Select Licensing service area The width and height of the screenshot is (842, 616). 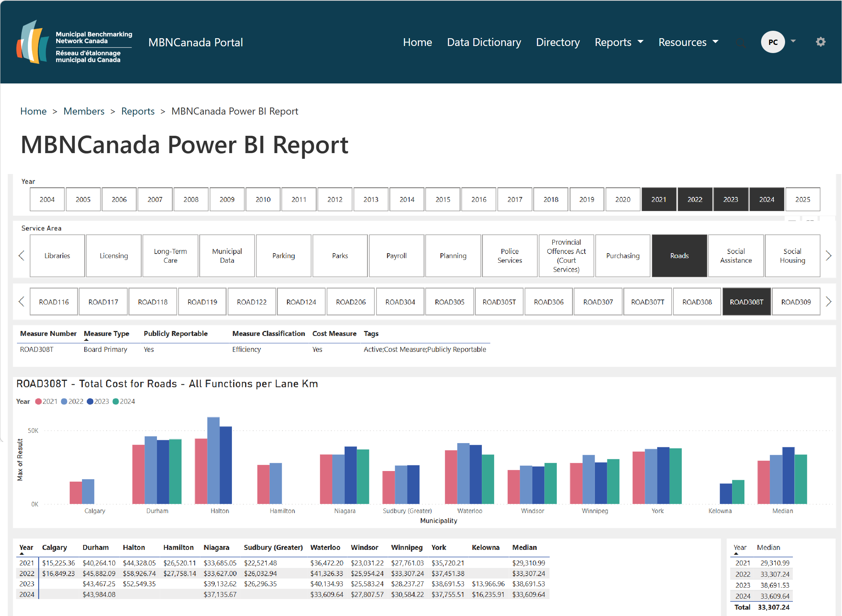pyautogui.click(x=114, y=256)
